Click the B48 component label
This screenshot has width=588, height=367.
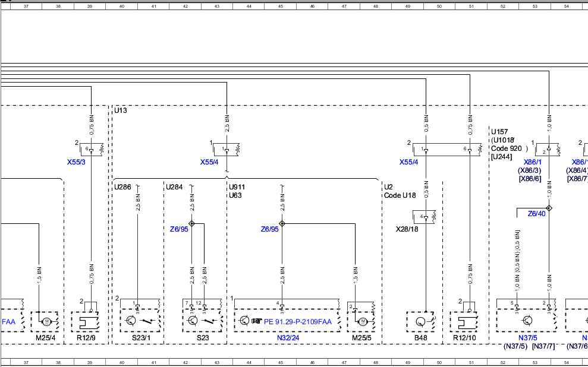point(420,338)
